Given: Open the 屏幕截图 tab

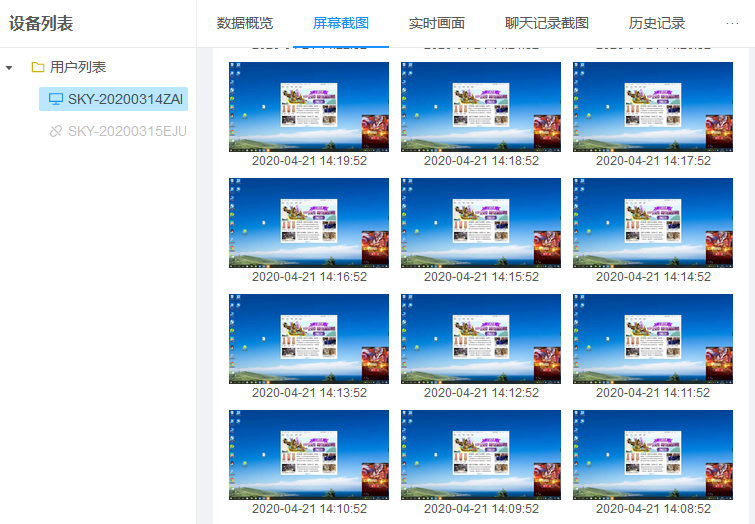Looking at the screenshot, I should point(340,23).
